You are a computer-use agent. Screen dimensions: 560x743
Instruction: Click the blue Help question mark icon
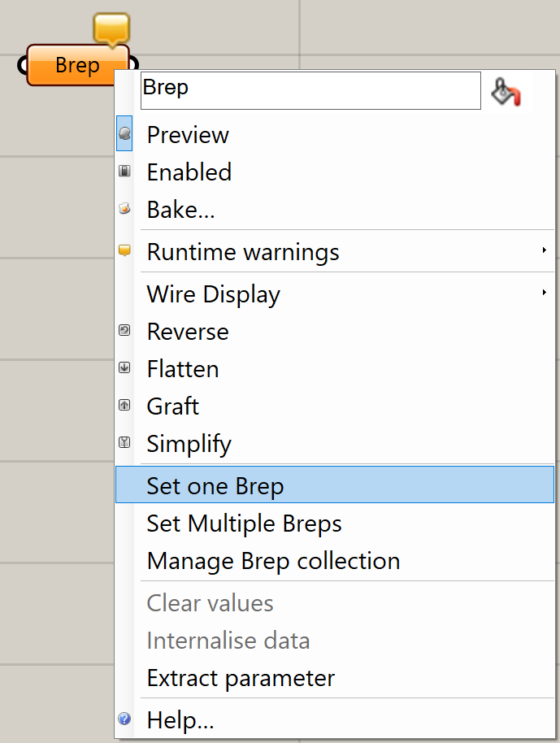point(124,719)
